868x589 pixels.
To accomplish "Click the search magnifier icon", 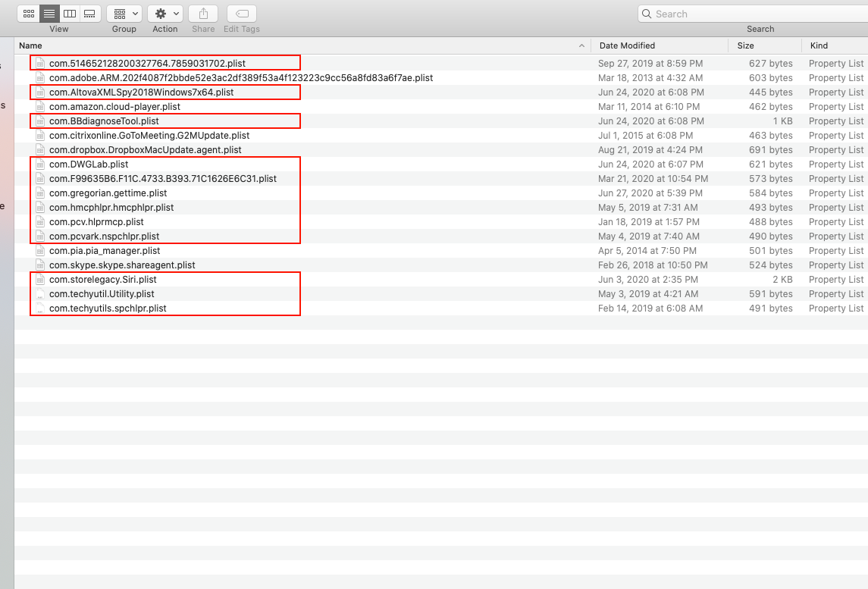I will 647,14.
